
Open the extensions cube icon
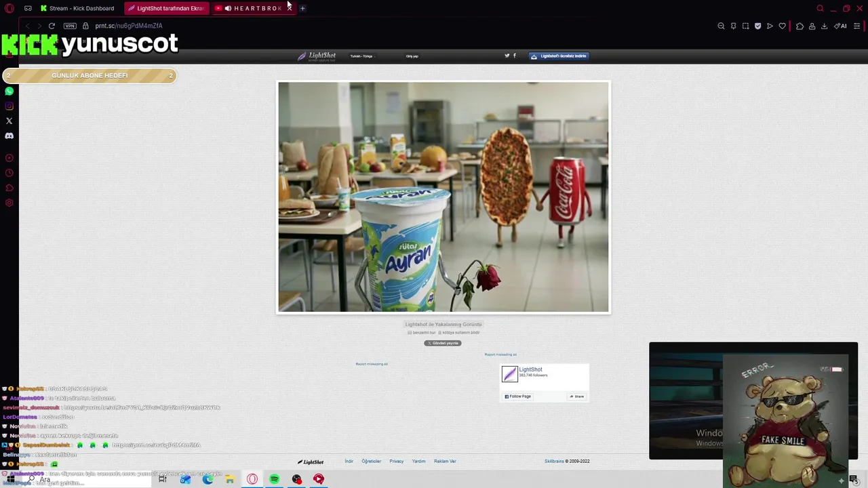(800, 26)
